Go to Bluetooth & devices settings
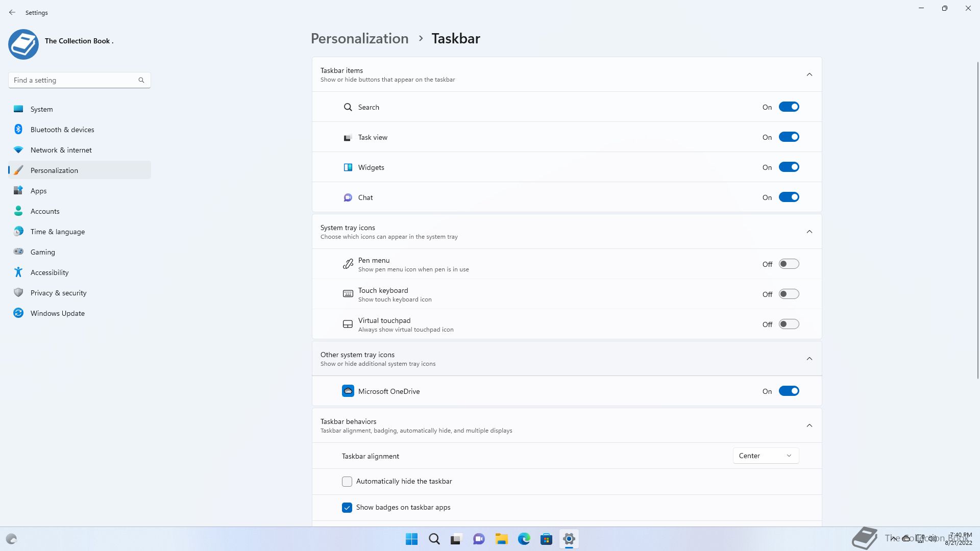 [80, 130]
